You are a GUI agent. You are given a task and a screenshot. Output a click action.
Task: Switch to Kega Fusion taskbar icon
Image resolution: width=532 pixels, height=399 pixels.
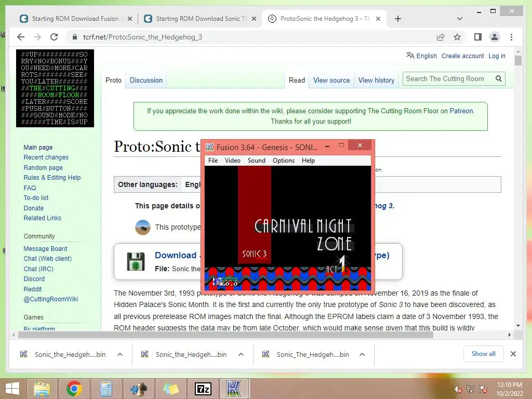234,389
